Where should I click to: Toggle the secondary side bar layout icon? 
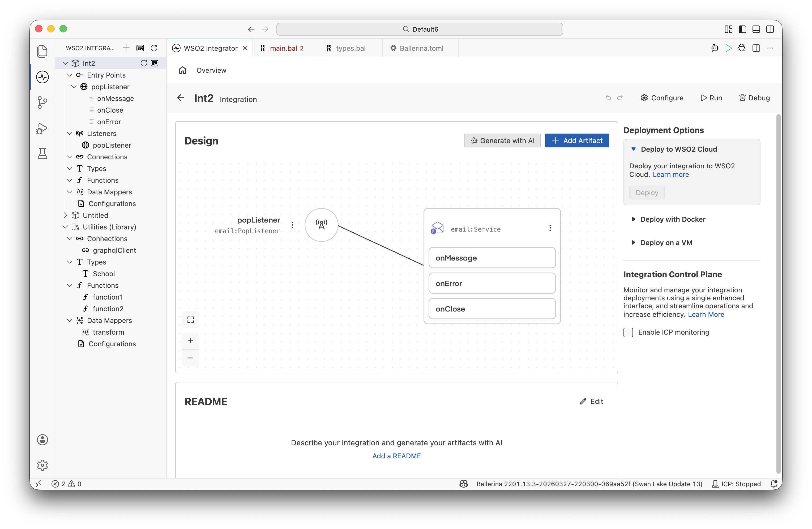[x=770, y=29]
